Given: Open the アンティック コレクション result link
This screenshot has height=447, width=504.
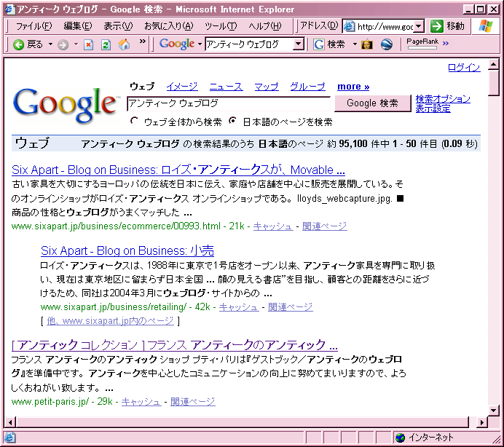Looking at the screenshot, I should pos(175,345).
